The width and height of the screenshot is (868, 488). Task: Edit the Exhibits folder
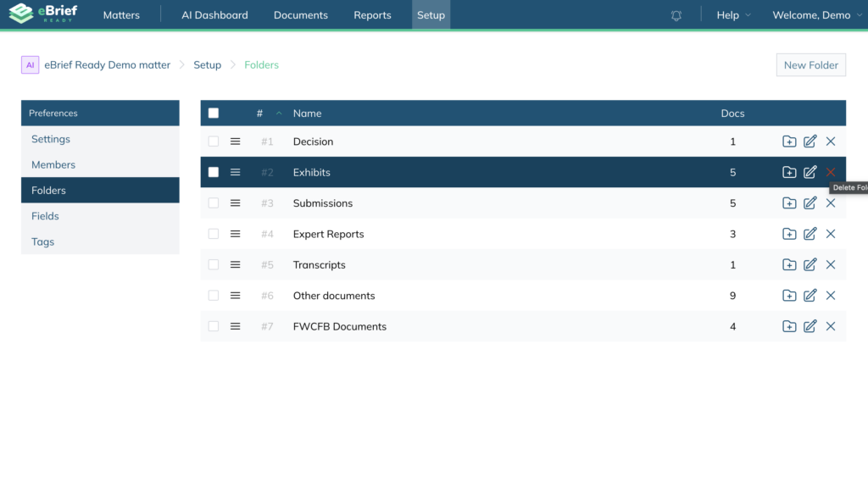coord(810,172)
